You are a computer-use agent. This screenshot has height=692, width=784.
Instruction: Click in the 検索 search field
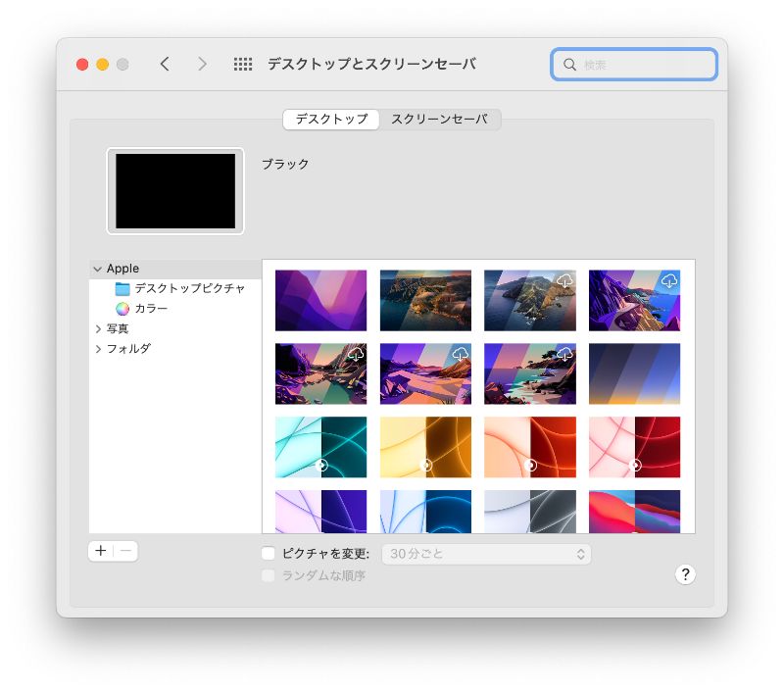(634, 65)
